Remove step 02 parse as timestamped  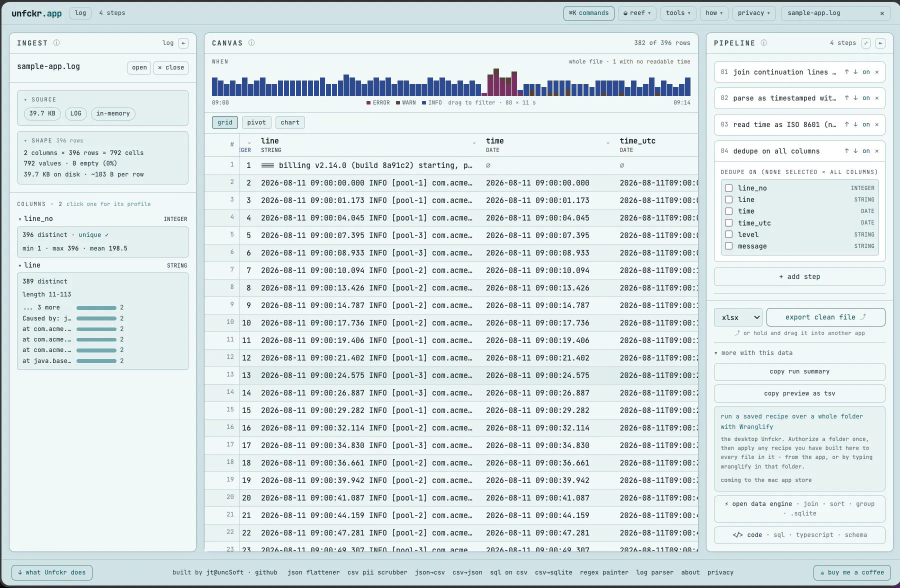pyautogui.click(x=876, y=98)
